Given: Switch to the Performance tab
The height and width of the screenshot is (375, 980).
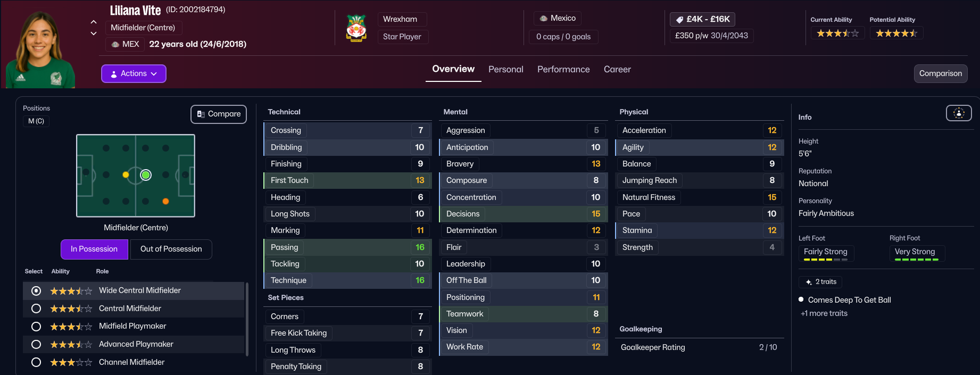Looking at the screenshot, I should 563,69.
